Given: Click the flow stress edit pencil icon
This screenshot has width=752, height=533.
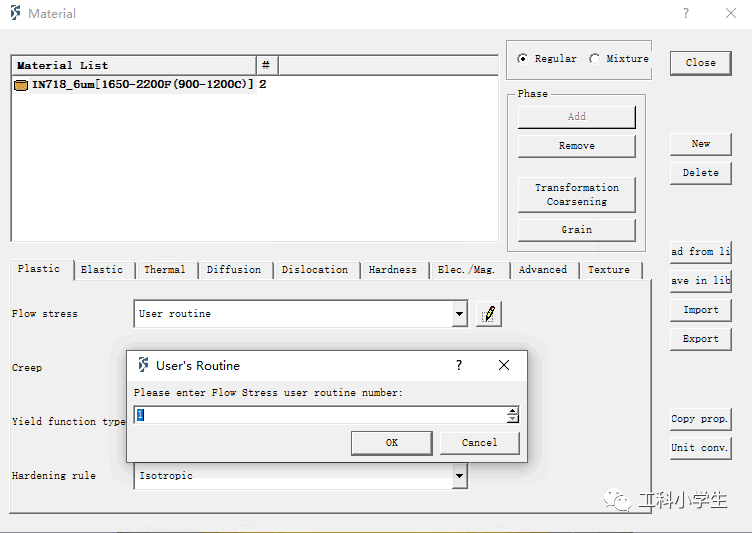Looking at the screenshot, I should coord(489,314).
